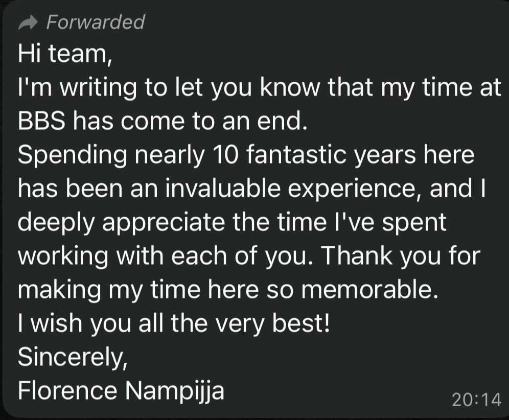This screenshot has height=420, width=509.
Task: Click "I wish you all the very best!" line
Action: [x=174, y=323]
